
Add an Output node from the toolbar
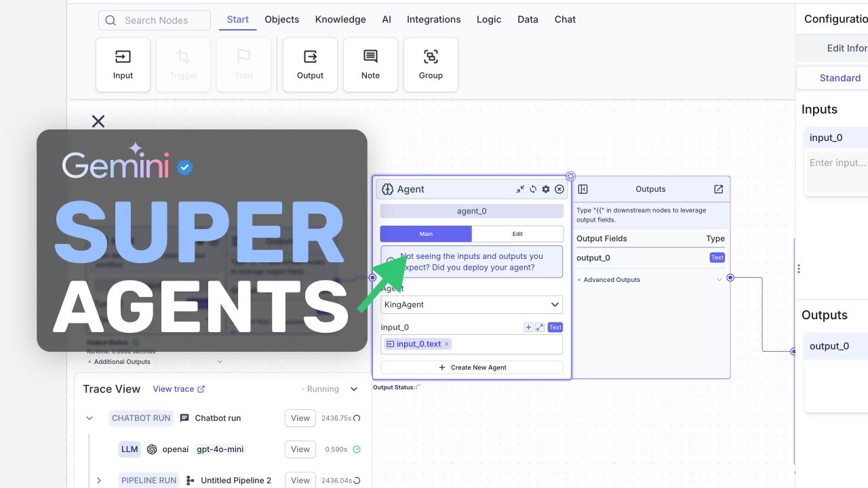(310, 64)
